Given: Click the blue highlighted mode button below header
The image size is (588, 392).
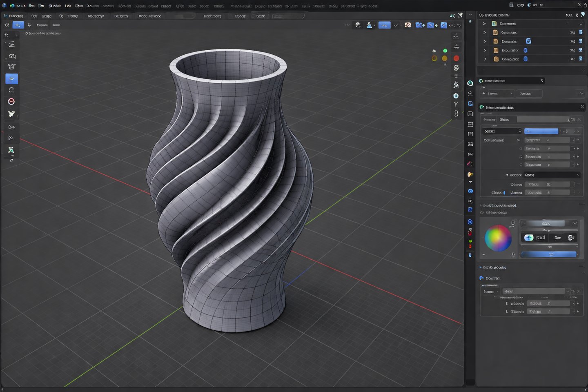Looking at the screenshot, I should pyautogui.click(x=18, y=25).
